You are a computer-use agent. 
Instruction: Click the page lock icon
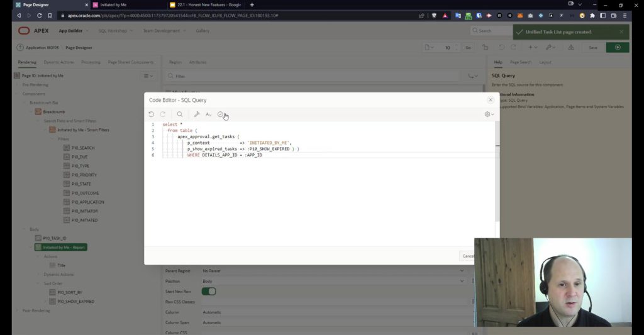coord(485,48)
